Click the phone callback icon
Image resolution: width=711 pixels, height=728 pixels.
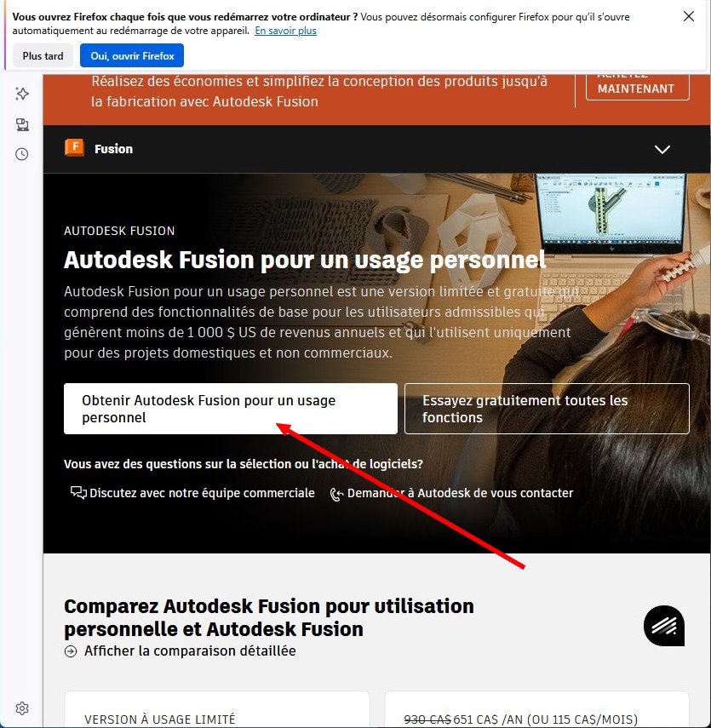336,494
